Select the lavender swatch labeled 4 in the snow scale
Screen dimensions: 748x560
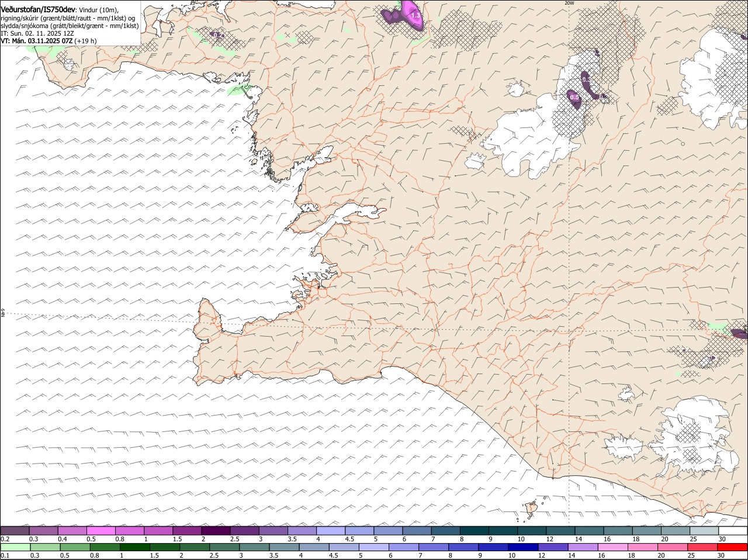[x=330, y=530]
